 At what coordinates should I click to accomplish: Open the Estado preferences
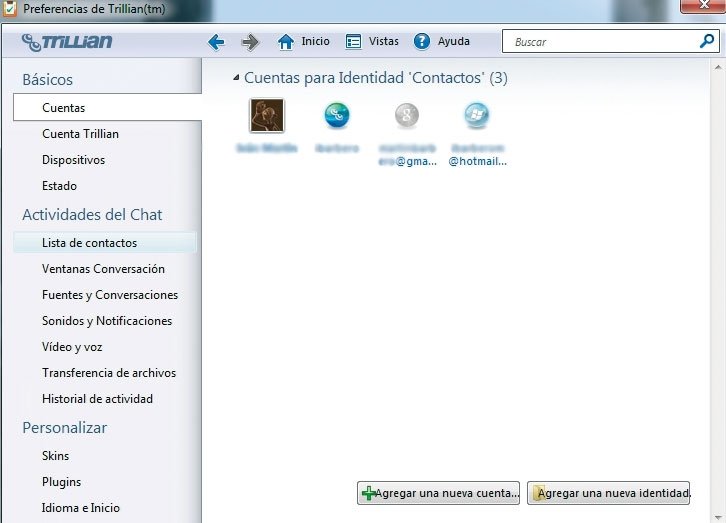coord(59,186)
